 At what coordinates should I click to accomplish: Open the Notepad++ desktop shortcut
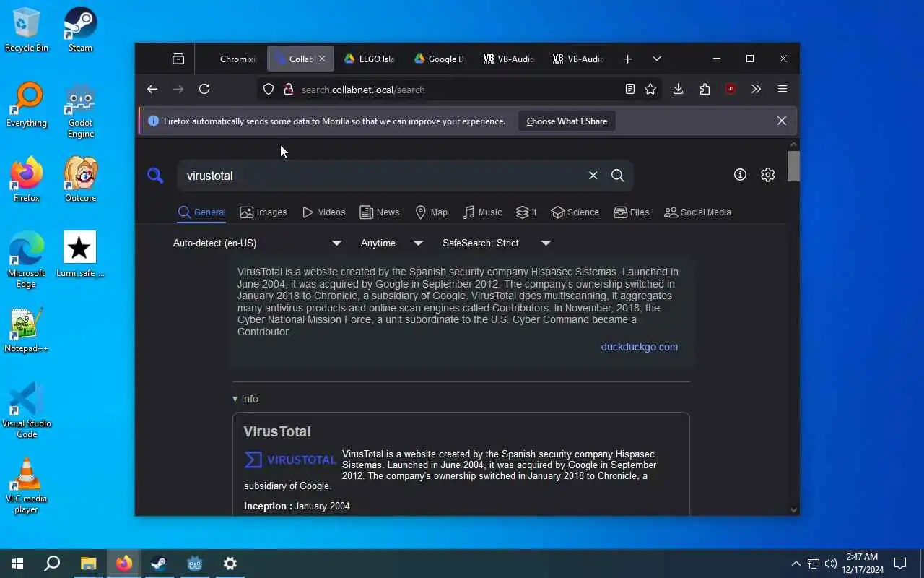[x=27, y=330]
